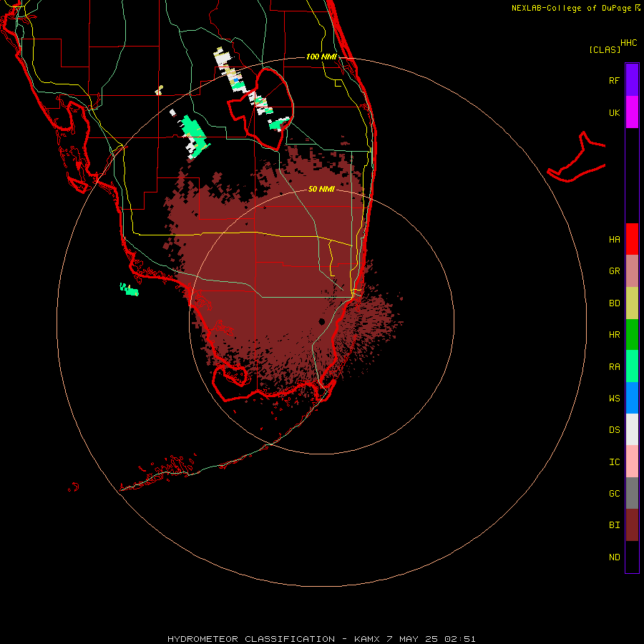Click the RF purple legend swatch

click(x=632, y=79)
